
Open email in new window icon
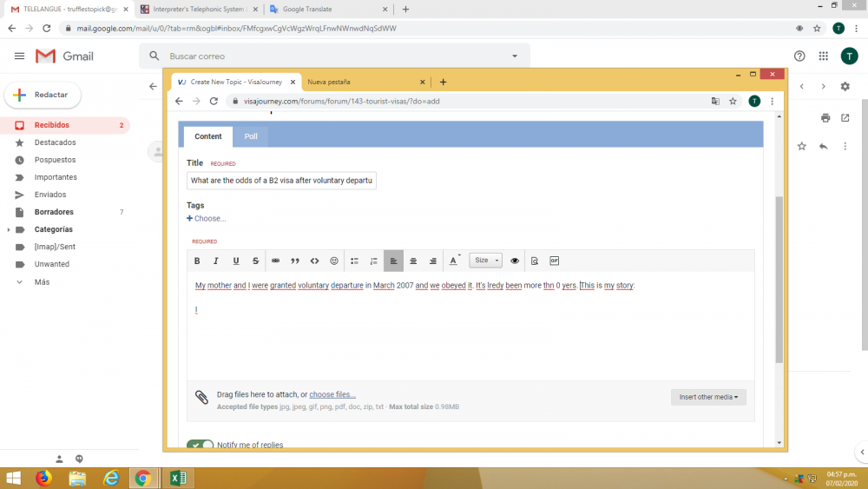coord(845,118)
